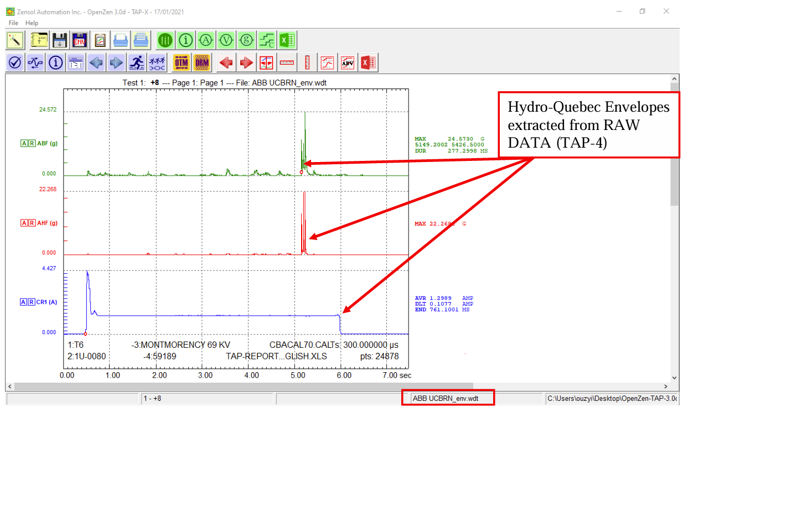This screenshot has width=797, height=532.
Task: Click the blue window settings icon
Action: pyautogui.click(x=76, y=62)
